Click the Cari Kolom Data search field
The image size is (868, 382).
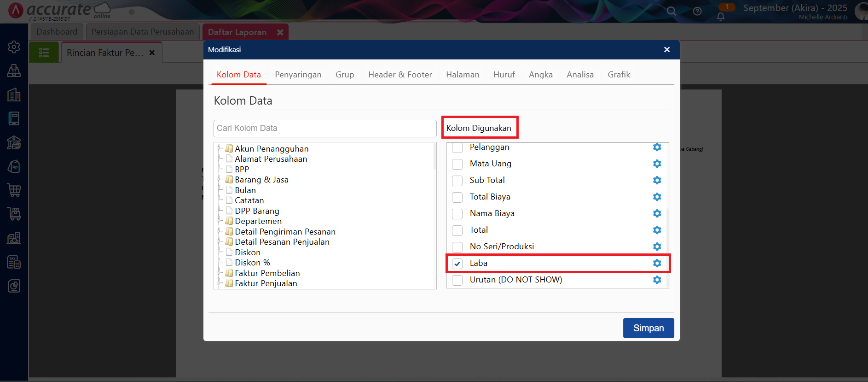(x=324, y=128)
